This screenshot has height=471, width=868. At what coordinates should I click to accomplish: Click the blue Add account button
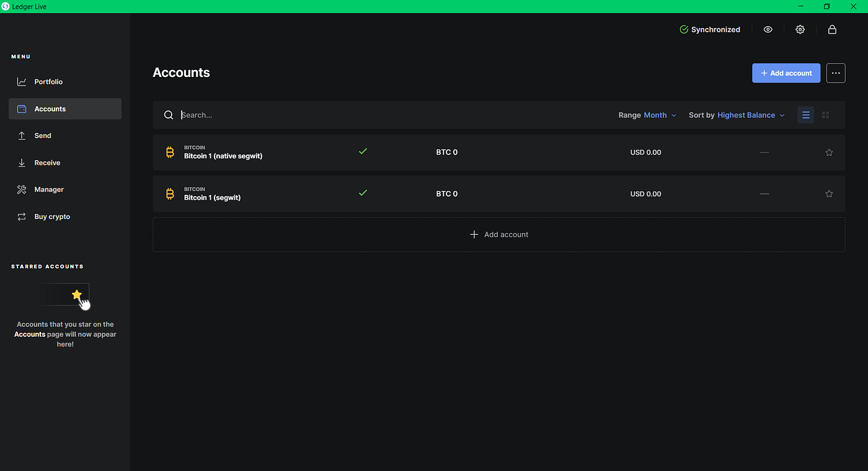click(x=786, y=73)
